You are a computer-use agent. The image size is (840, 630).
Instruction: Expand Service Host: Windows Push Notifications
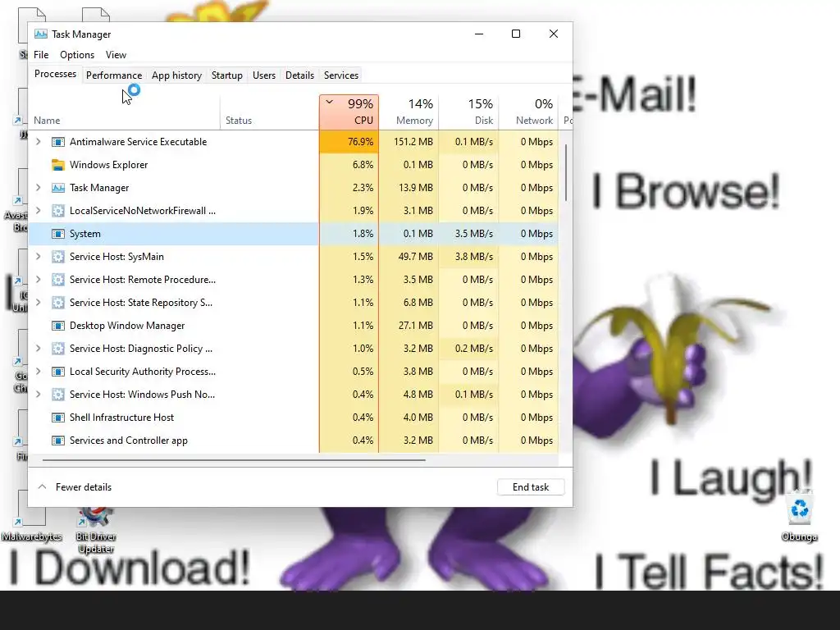(x=38, y=395)
